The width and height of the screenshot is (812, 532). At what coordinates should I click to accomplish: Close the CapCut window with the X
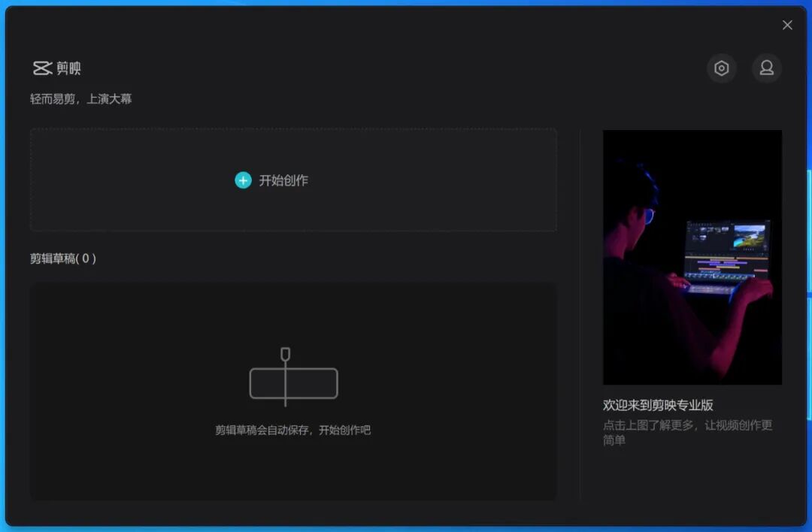click(786, 25)
